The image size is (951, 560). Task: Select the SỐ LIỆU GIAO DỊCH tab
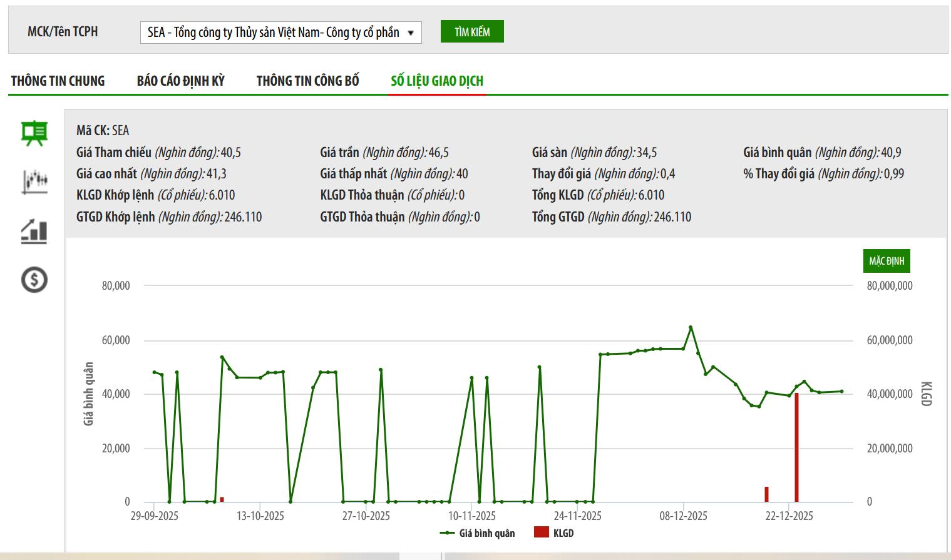point(437,81)
